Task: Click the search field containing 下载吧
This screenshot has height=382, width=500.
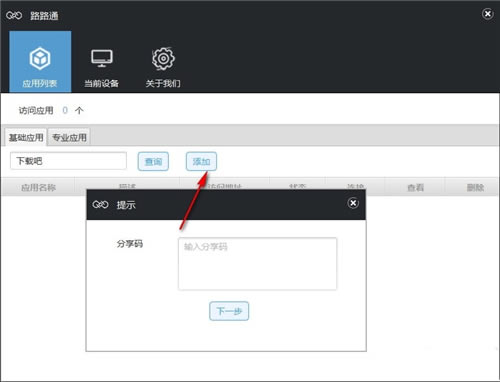Action: click(68, 161)
